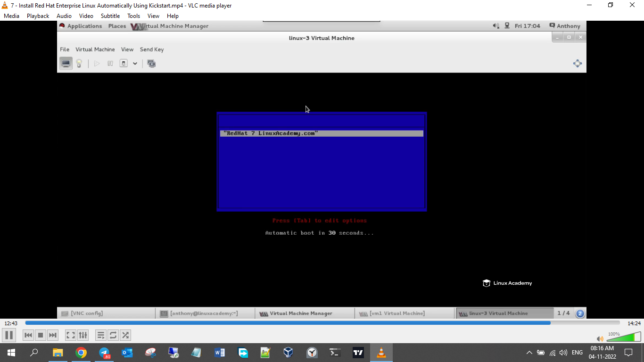Show hidden system tray icons

(x=529, y=353)
